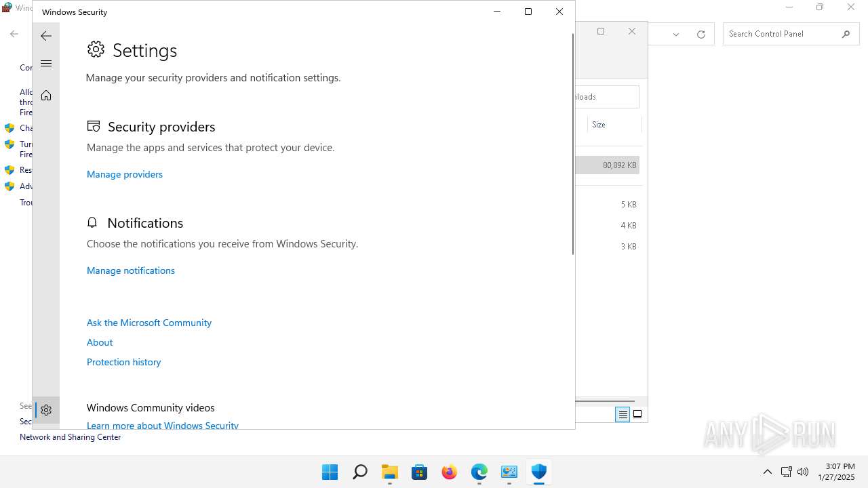Open the hamburger navigation menu in Windows Security

[46, 64]
